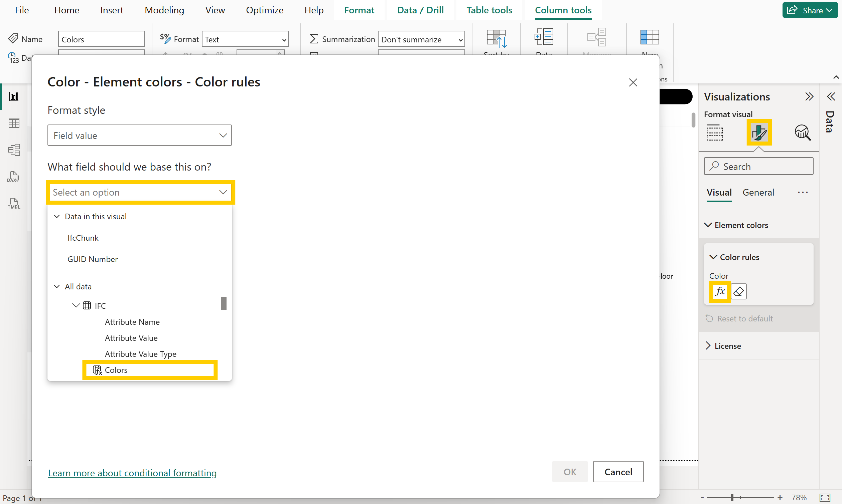
Task: Switch to the Report view
Action: [14, 96]
